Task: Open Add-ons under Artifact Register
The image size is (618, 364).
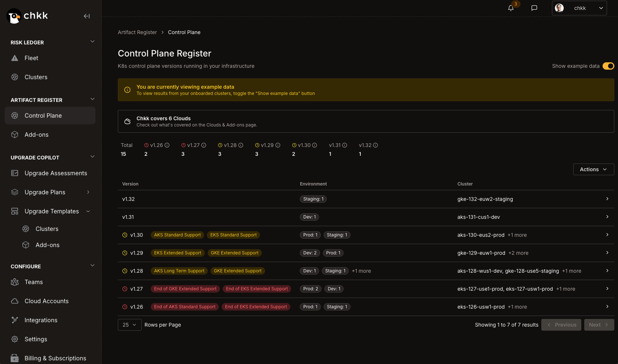Action: coord(50,135)
